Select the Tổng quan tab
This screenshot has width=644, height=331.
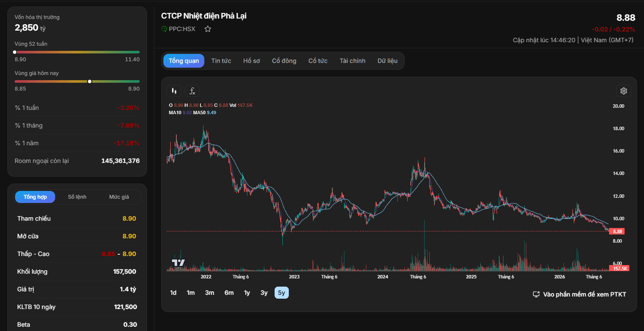pos(184,61)
